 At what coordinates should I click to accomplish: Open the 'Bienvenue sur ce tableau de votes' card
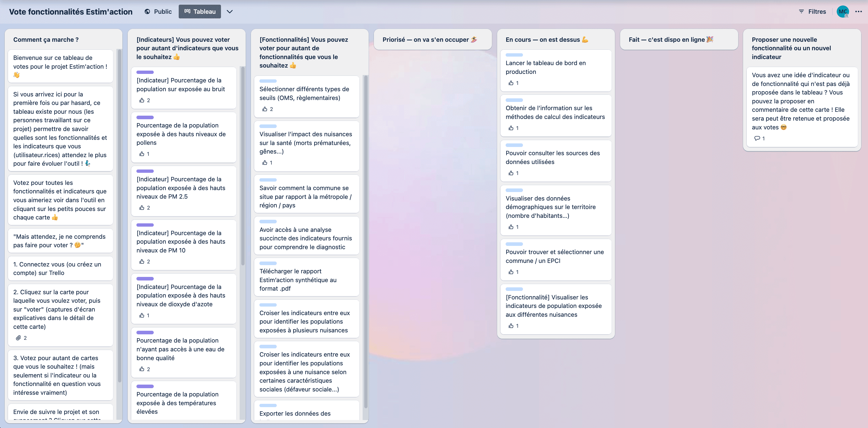coord(61,66)
